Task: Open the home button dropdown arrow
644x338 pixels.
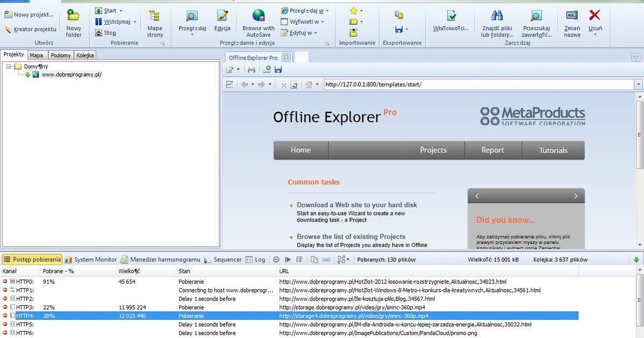Action: (x=317, y=84)
